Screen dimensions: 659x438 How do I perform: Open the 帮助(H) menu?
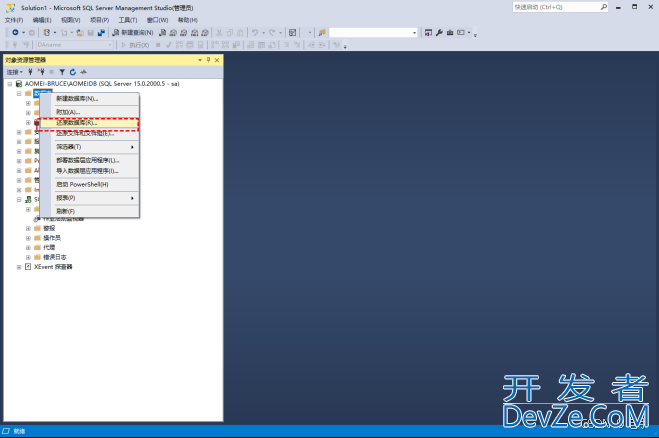[187, 20]
